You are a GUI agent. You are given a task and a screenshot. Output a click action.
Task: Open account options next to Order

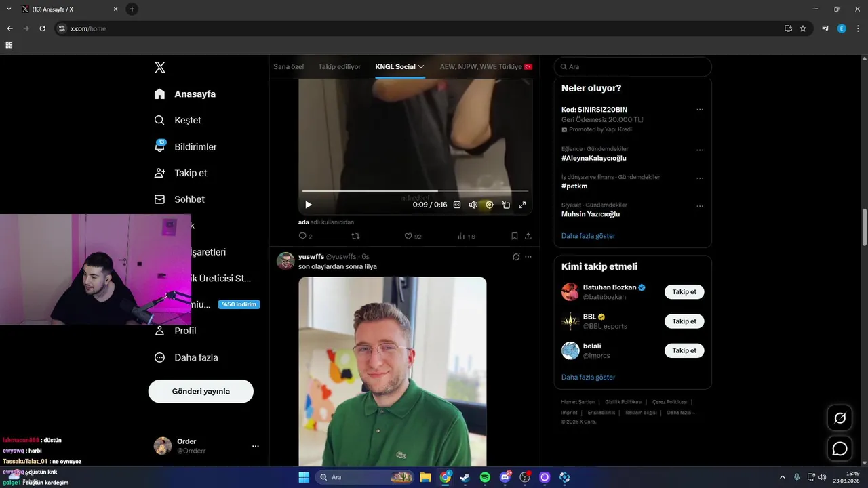pos(256,446)
